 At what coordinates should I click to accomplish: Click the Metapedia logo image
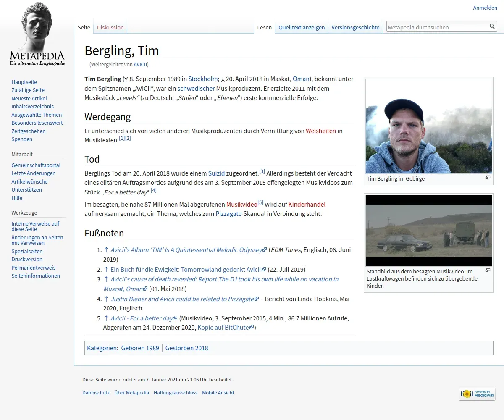[37, 34]
